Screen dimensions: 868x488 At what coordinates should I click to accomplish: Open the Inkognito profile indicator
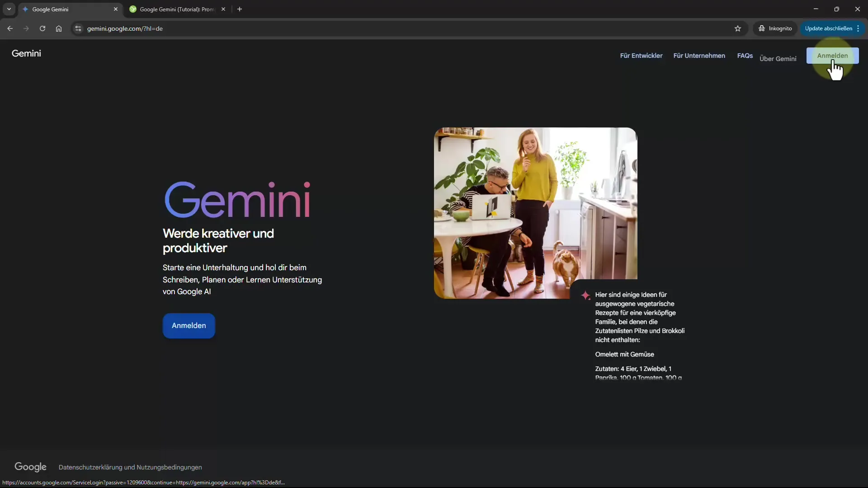tap(775, 28)
